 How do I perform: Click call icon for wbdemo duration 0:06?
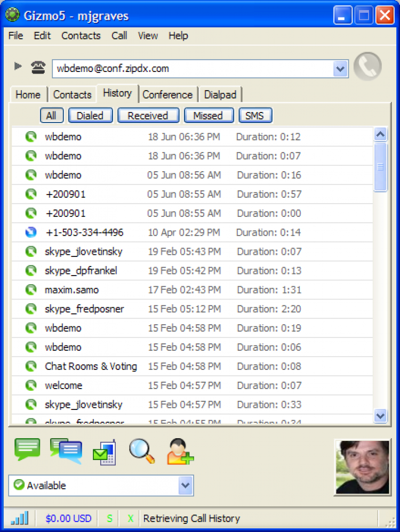(x=31, y=347)
